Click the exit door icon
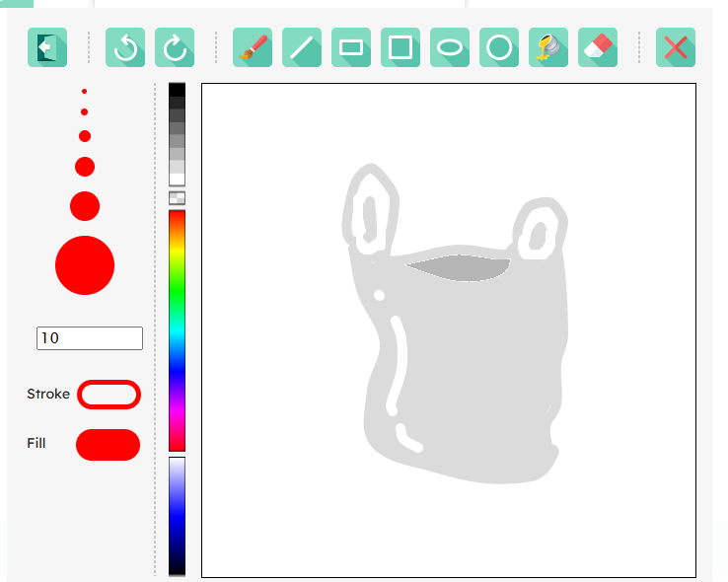The width and height of the screenshot is (728, 582). [x=47, y=47]
